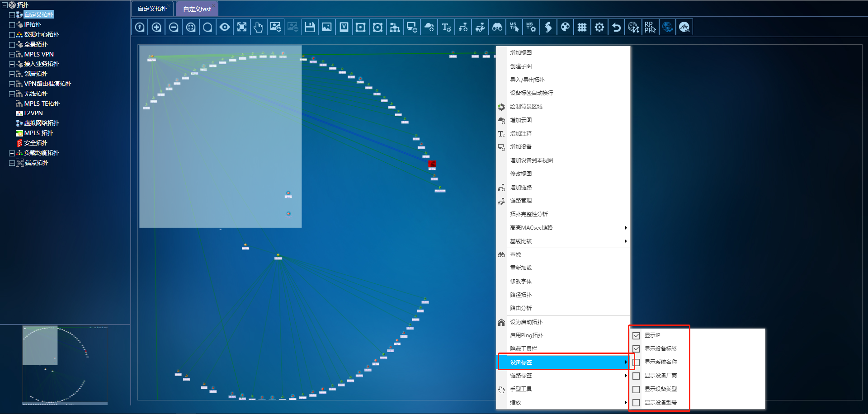Expand the 数据中心拓扑 tree node
This screenshot has height=414, width=868.
[12, 35]
